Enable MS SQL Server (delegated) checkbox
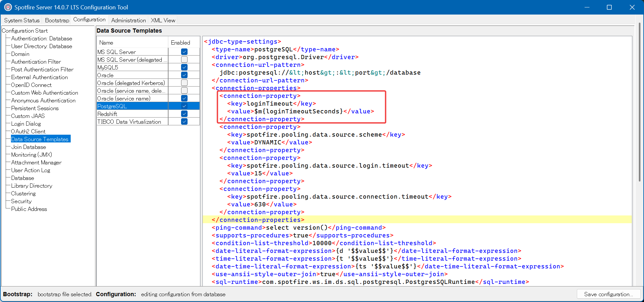Image resolution: width=644 pixels, height=302 pixels. point(184,59)
